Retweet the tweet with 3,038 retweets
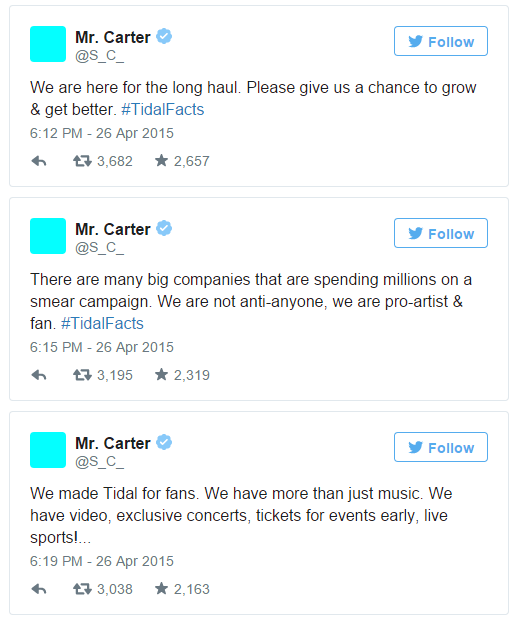The image size is (518, 622). click(82, 589)
